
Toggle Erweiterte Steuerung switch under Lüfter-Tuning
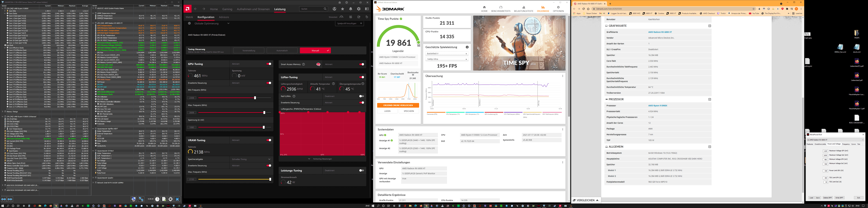point(362,103)
